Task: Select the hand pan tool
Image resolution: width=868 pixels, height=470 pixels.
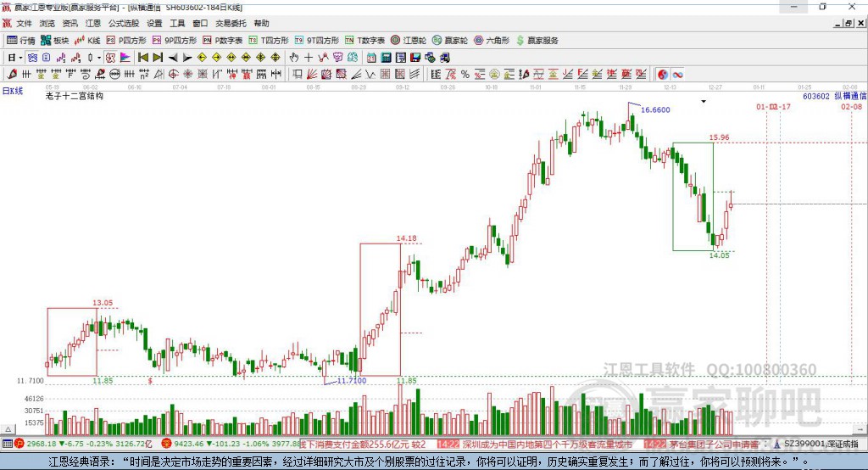Action: tap(294, 58)
